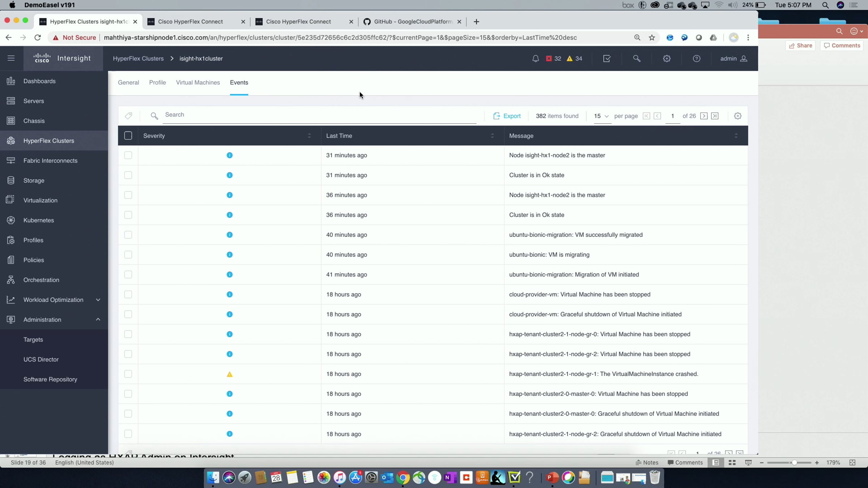Select the first Cisco HyperFlex Connect browser tab
This screenshot has height=488, width=868.
click(x=196, y=22)
